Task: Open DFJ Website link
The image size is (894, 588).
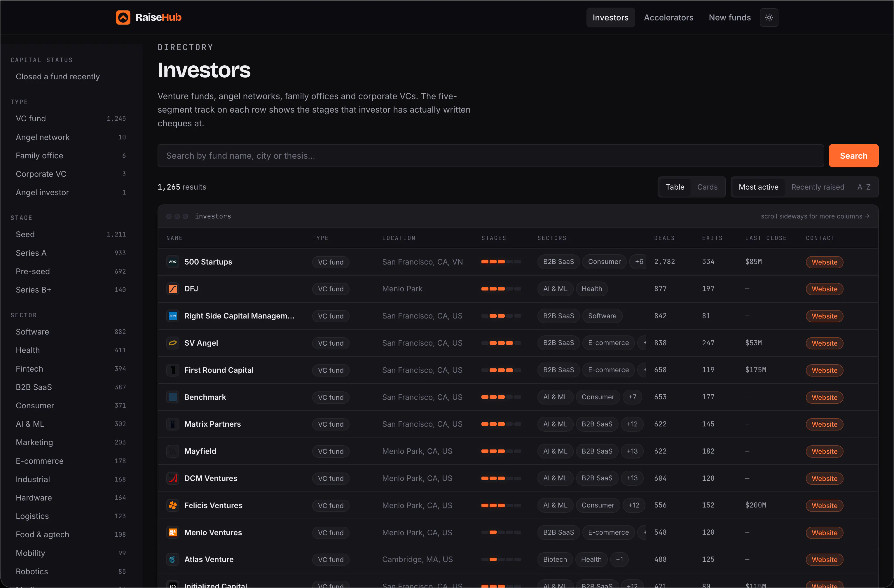Action: [x=825, y=289]
